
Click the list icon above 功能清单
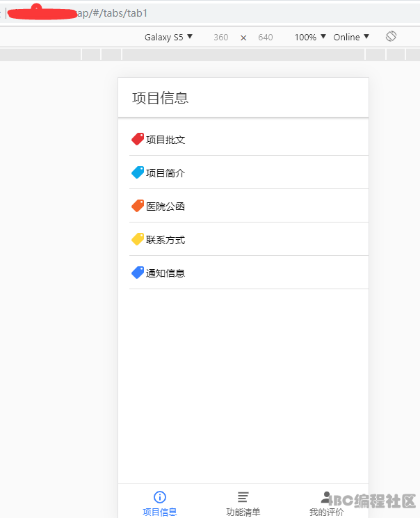tap(243, 496)
